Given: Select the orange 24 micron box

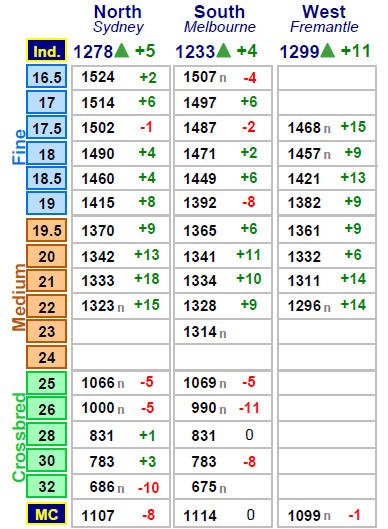Looking at the screenshot, I should coord(47,357).
